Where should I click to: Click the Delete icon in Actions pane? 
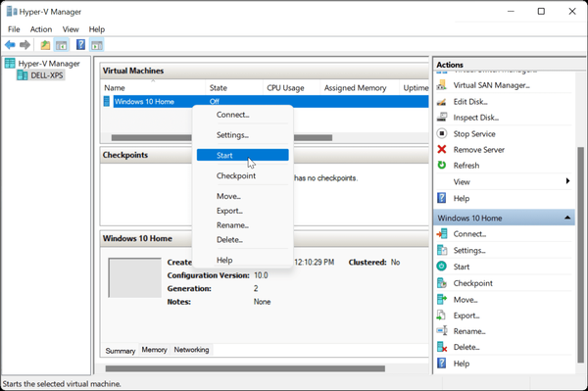pyautogui.click(x=442, y=347)
